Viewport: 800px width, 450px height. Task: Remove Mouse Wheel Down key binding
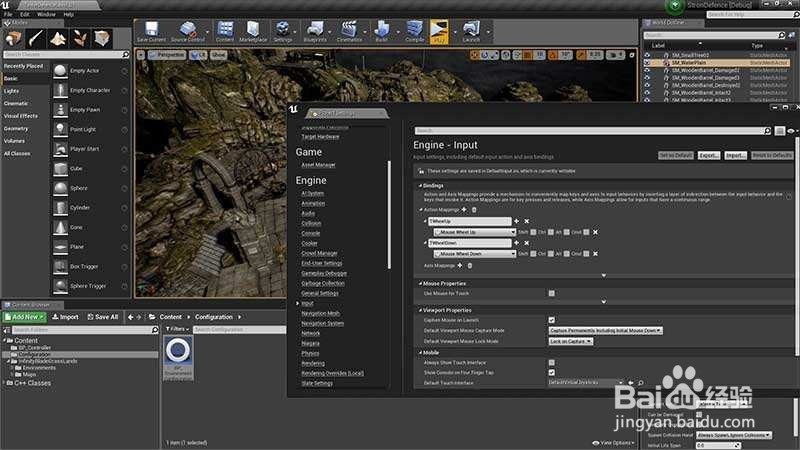(595, 254)
